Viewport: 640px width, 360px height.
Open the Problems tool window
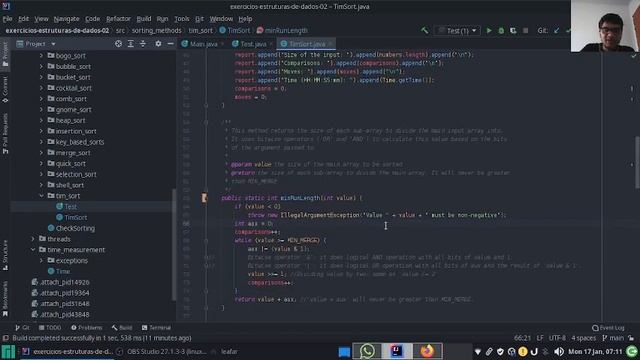tap(87, 327)
